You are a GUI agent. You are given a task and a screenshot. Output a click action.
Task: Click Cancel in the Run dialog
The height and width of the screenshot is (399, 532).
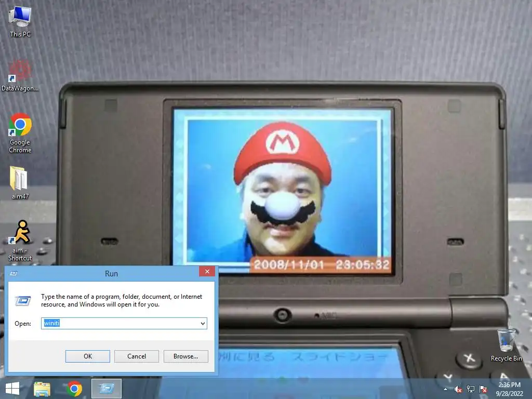[x=137, y=356]
